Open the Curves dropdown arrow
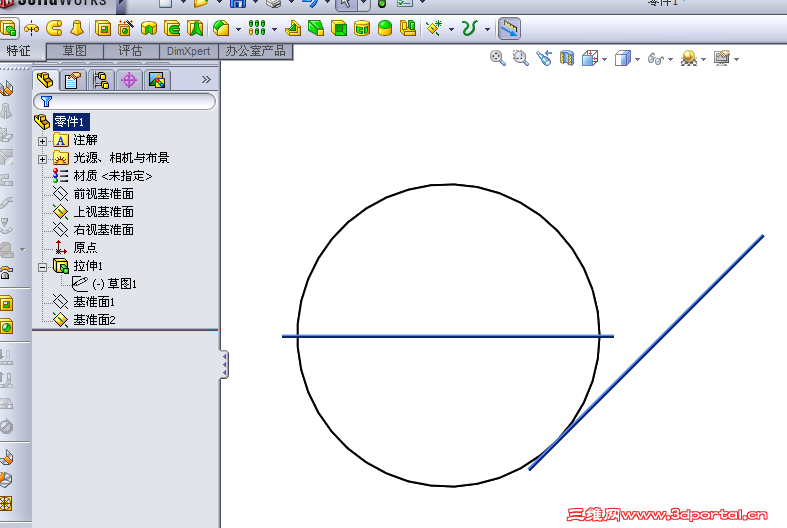The image size is (787, 528). (487, 29)
